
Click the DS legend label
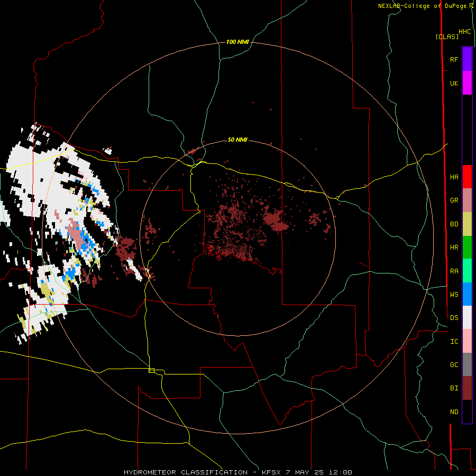(x=454, y=317)
